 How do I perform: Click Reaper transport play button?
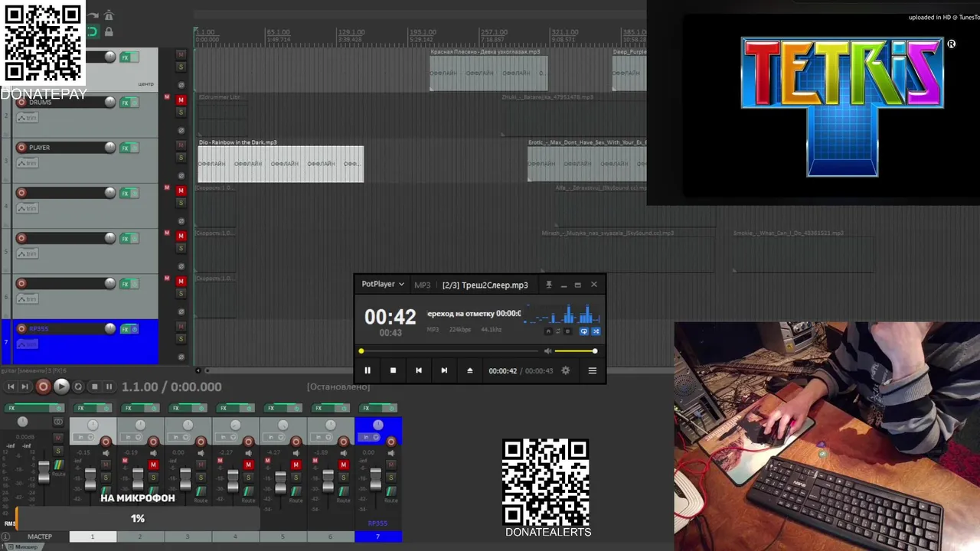(62, 386)
